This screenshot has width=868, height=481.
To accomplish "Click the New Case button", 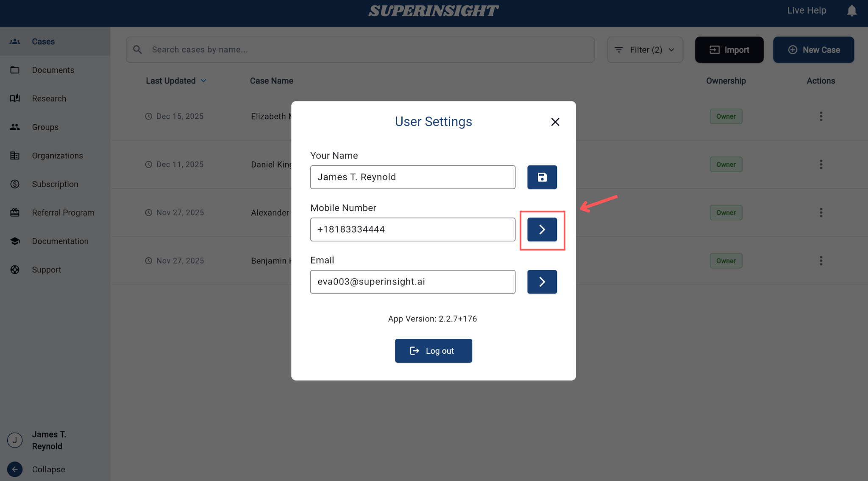I will coord(813,50).
